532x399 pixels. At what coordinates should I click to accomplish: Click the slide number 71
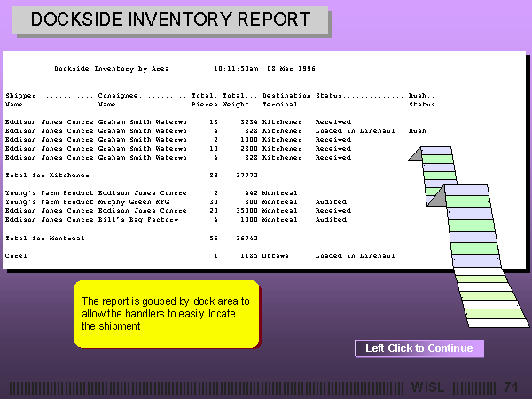coord(510,387)
